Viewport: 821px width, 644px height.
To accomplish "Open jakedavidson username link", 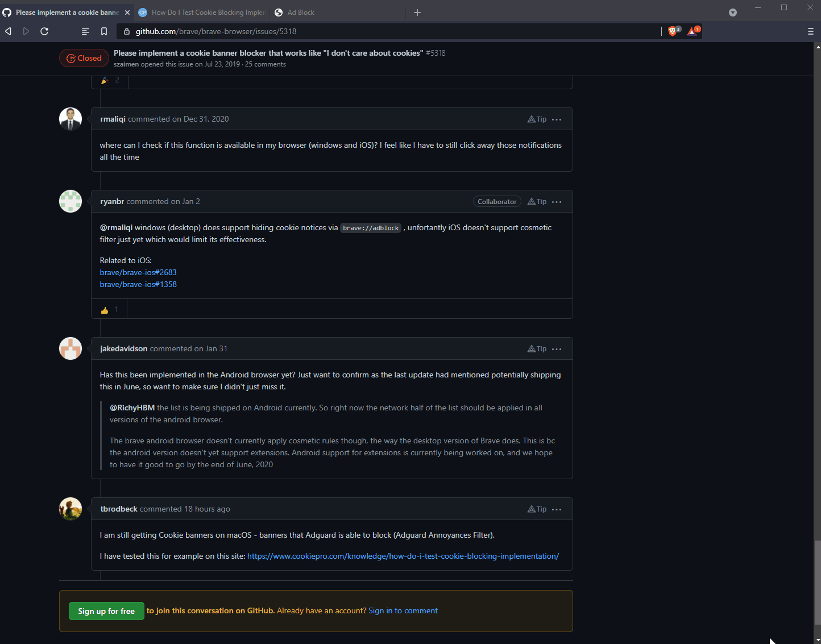I will click(x=124, y=348).
